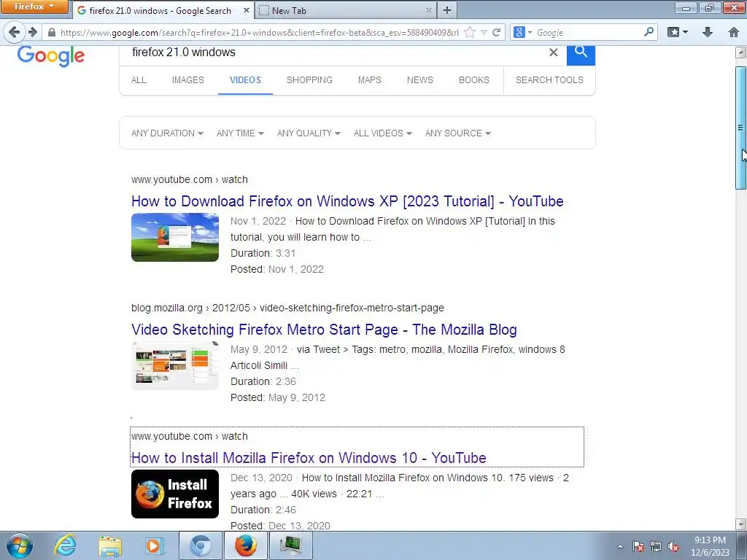Click the blog.mozilla.org breadcrumb URL text
747x560 pixels.
[287, 308]
